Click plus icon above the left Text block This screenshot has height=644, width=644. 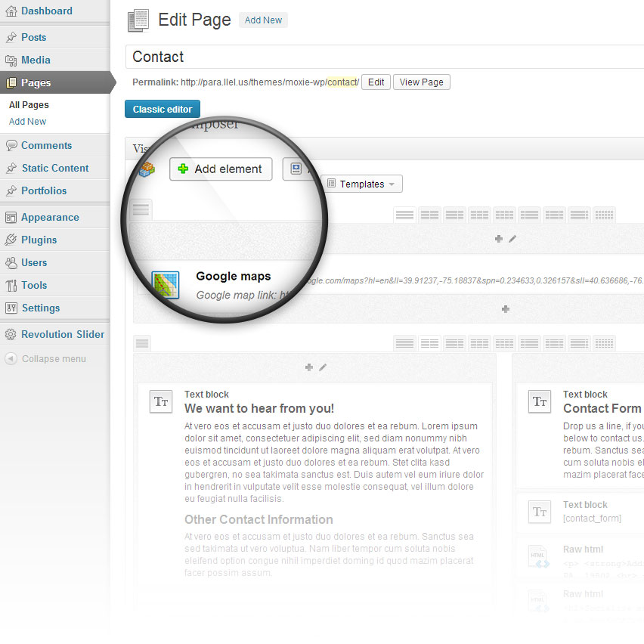click(x=308, y=367)
